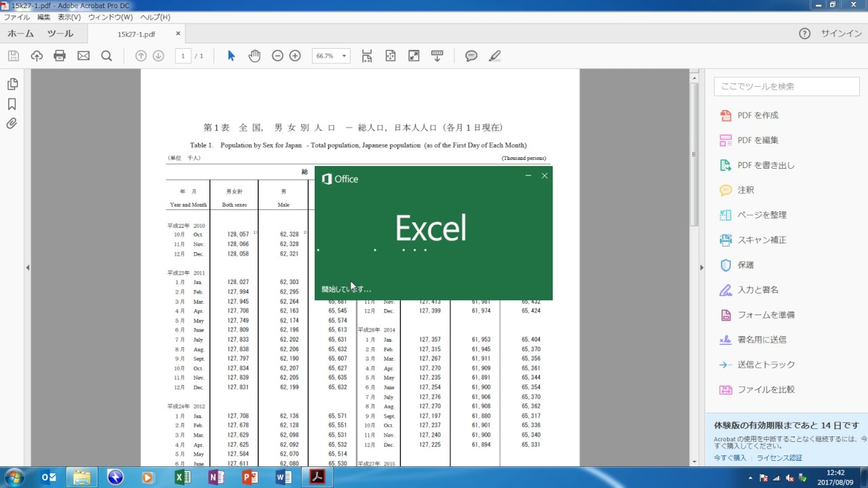Click the ライセンス認証 link
Image resolution: width=868 pixels, height=488 pixels.
coord(779,458)
